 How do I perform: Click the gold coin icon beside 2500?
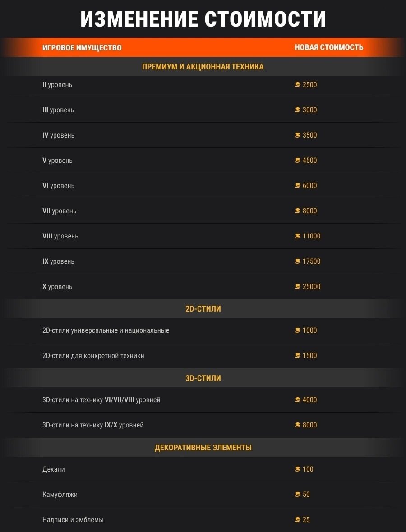coord(298,85)
